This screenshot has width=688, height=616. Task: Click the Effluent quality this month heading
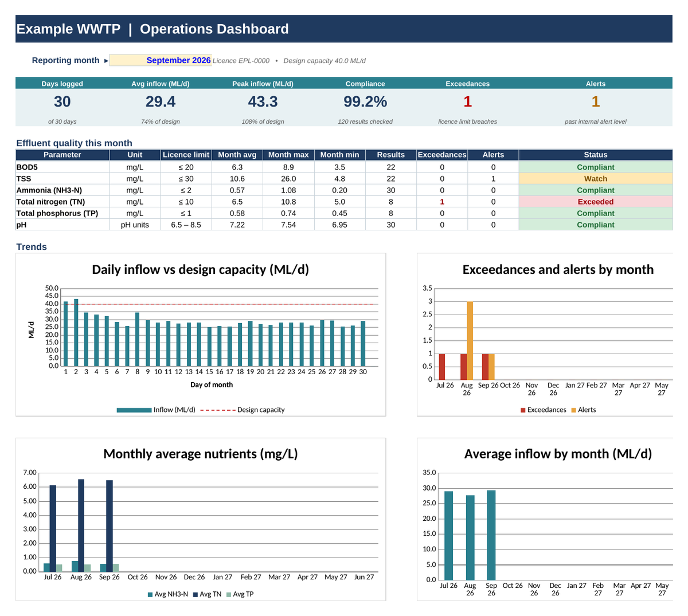pyautogui.click(x=74, y=143)
